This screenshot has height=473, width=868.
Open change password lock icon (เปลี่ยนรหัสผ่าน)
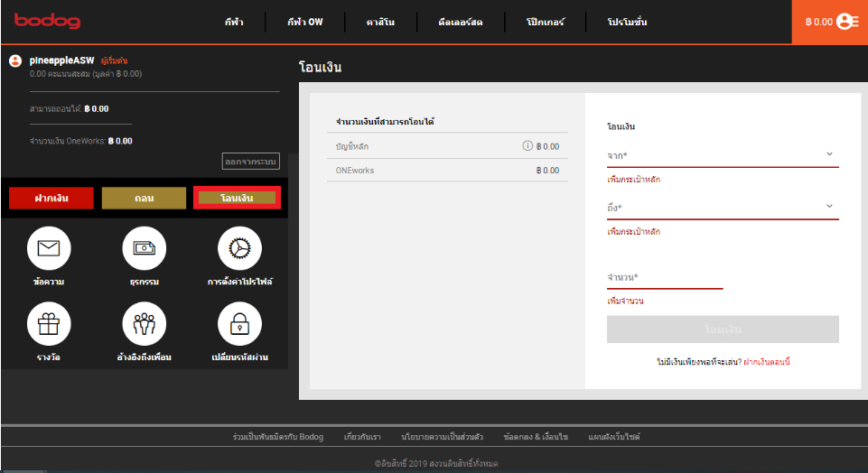pos(239,324)
